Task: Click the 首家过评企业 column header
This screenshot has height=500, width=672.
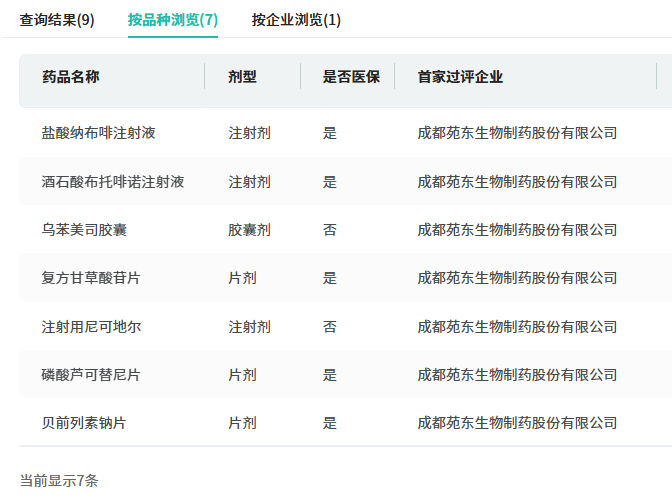Action: 460,77
